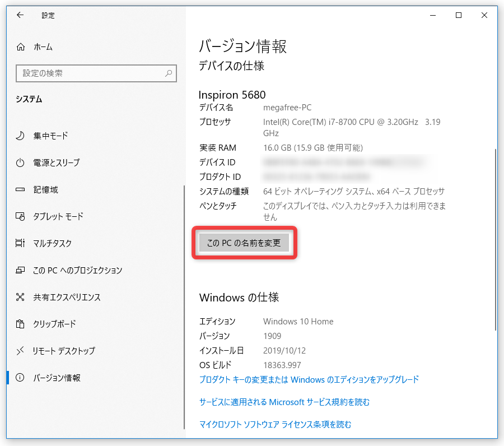
Task: Maximize the Settings window
Action: (459, 15)
